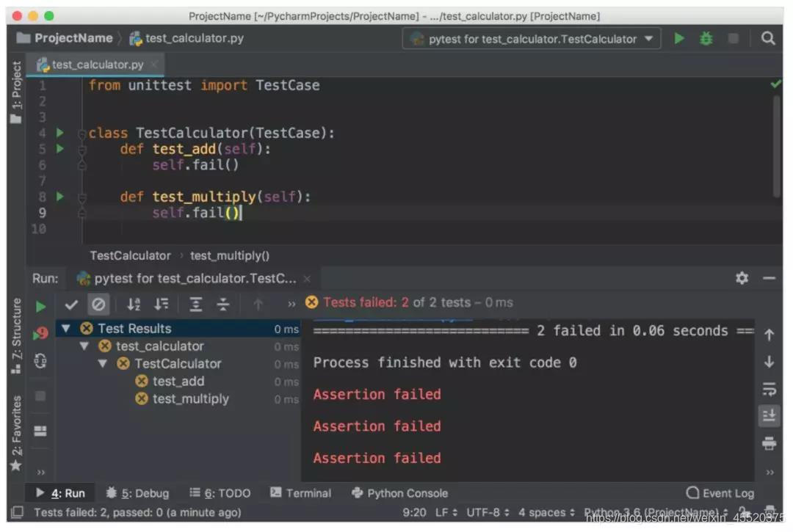The height and width of the screenshot is (532, 793).
Task: Collapse all test result nodes
Action: (x=223, y=304)
